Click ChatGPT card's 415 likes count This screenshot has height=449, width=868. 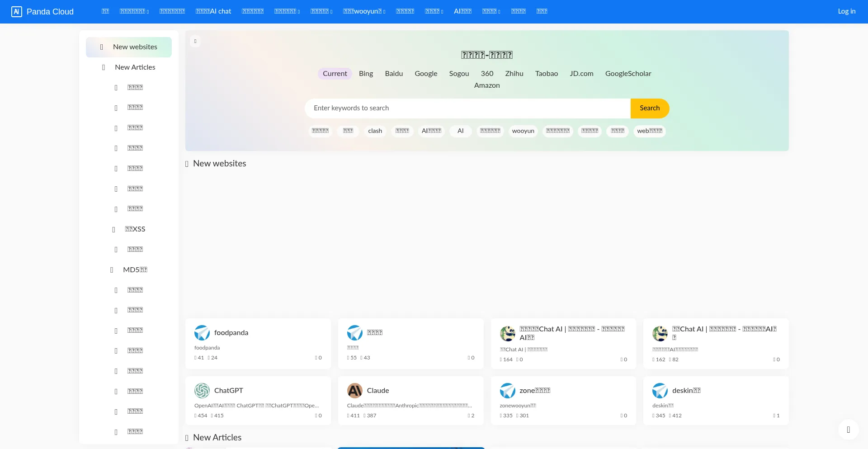point(217,416)
